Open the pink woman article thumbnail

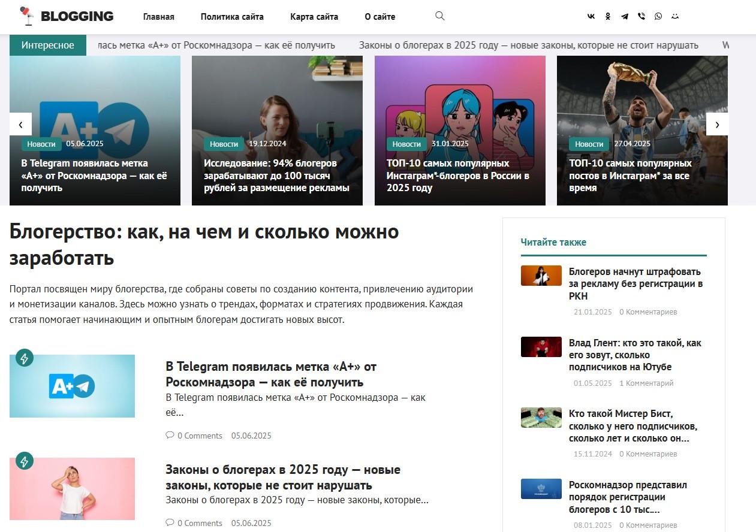tap(72, 489)
